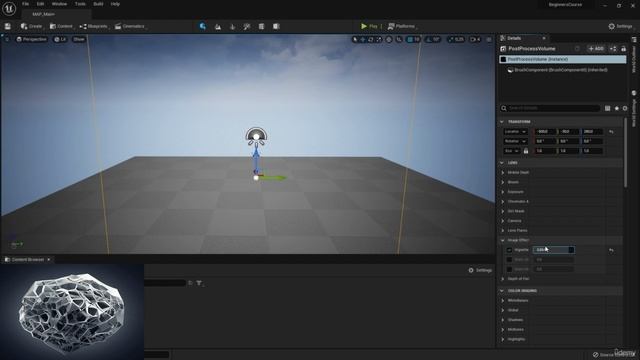Expand the Bloom category
This screenshot has height=360, width=640.
pos(503,182)
